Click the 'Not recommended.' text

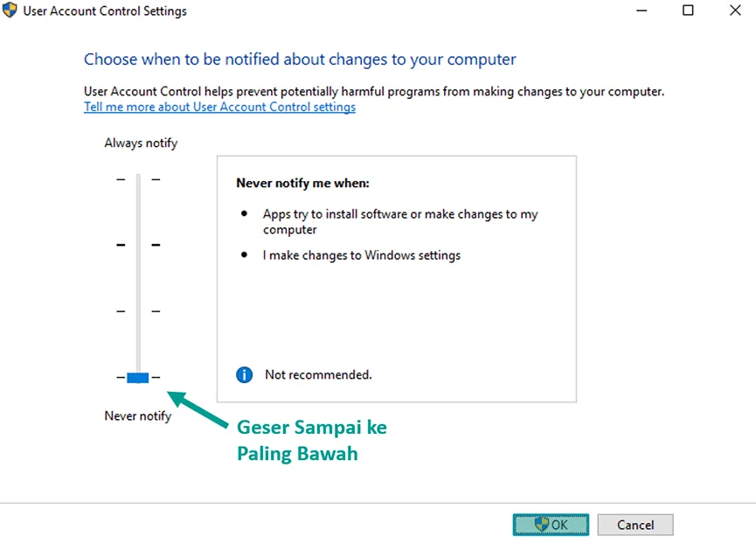pos(319,374)
